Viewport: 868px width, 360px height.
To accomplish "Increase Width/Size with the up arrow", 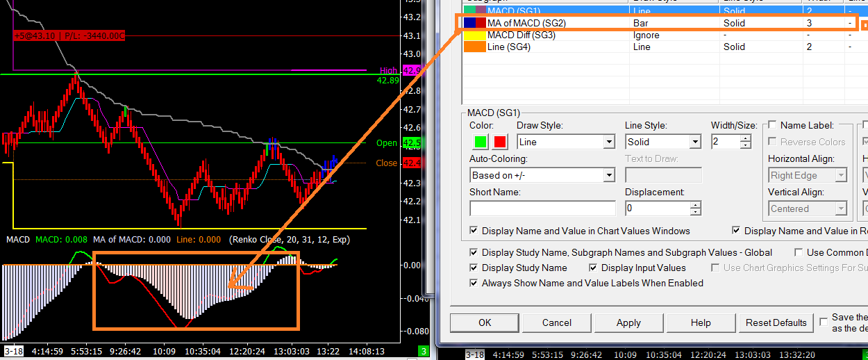I will pyautogui.click(x=746, y=138).
